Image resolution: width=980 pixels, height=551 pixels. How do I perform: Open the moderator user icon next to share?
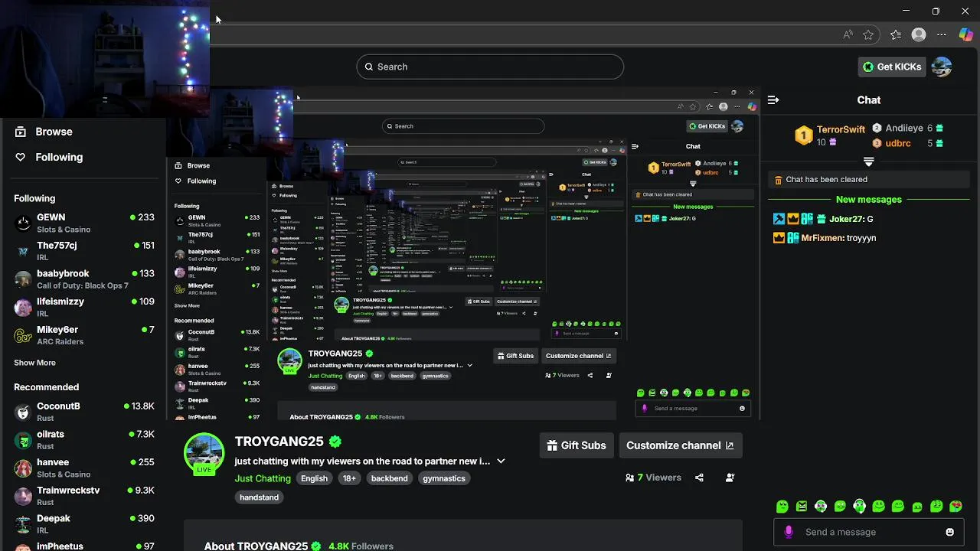(x=730, y=478)
